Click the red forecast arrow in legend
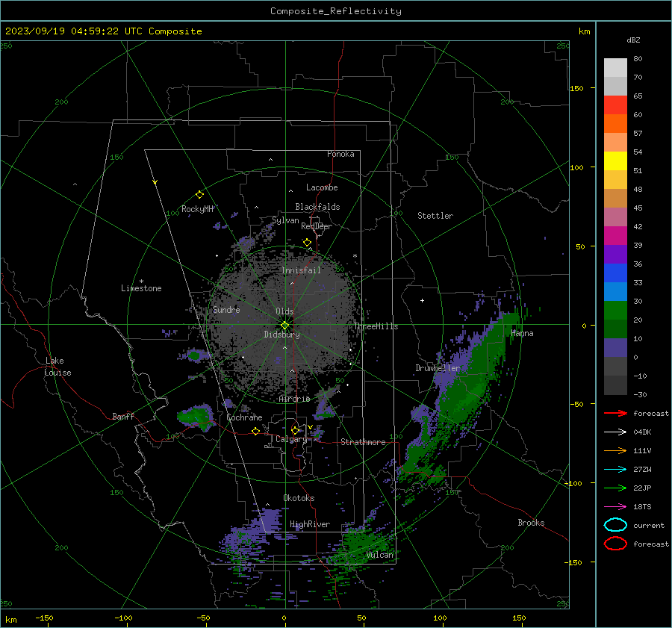Image resolution: width=672 pixels, height=628 pixels. point(615,413)
